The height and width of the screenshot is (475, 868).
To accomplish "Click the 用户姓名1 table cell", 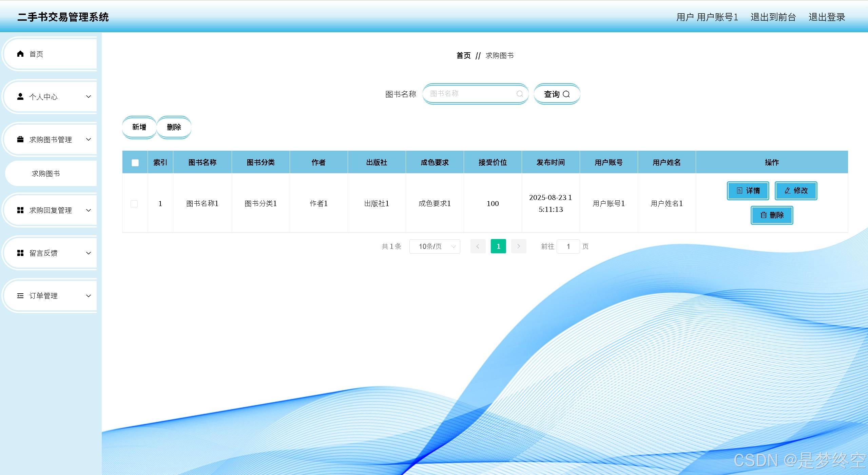I will pyautogui.click(x=667, y=203).
